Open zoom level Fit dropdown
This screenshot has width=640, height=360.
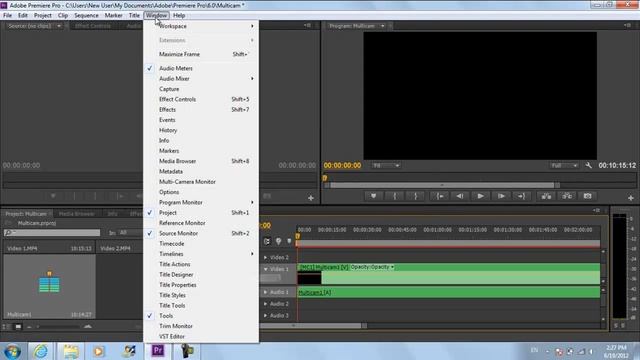coord(386,165)
